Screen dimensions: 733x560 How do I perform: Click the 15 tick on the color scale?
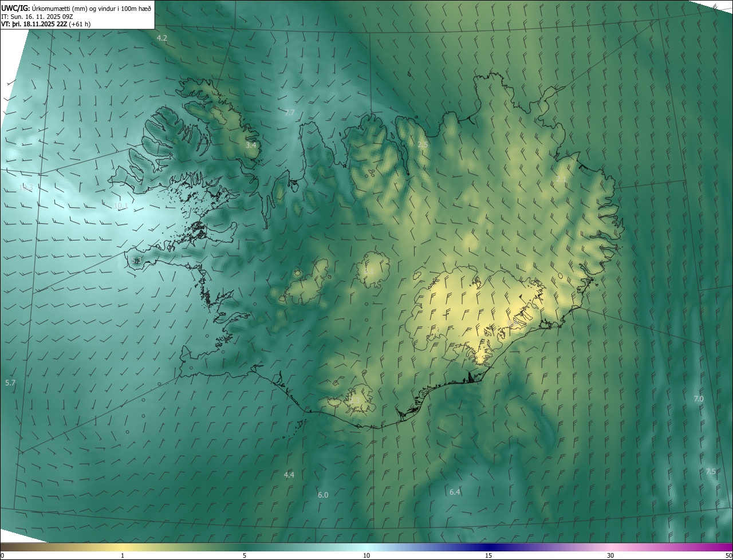point(488,555)
